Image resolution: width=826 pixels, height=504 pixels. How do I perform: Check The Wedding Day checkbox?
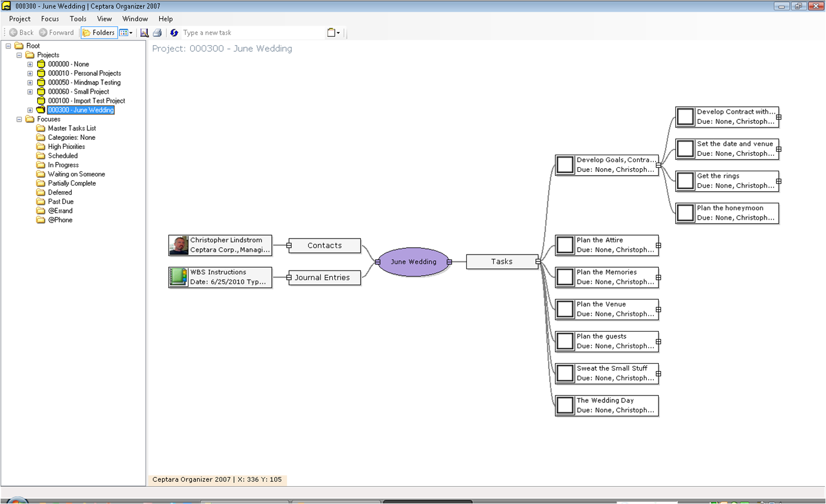click(565, 405)
